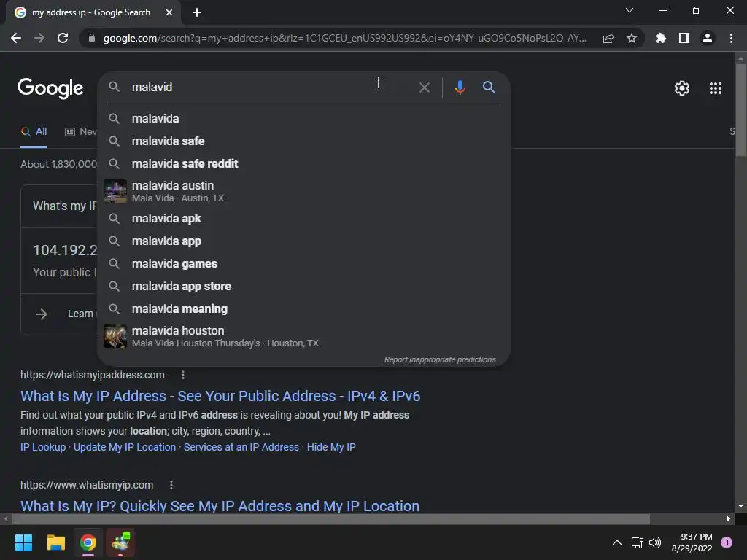
Task: Open the Windows Start menu
Action: [23, 542]
